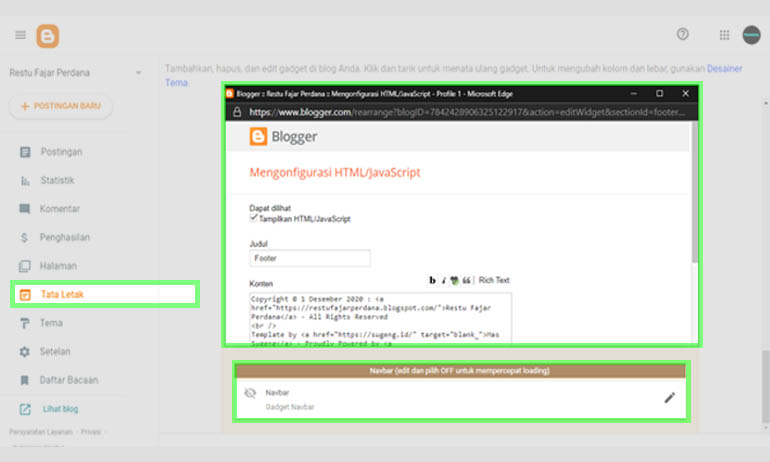770x462 pixels.
Task: Open the account profile avatar
Action: (x=751, y=35)
